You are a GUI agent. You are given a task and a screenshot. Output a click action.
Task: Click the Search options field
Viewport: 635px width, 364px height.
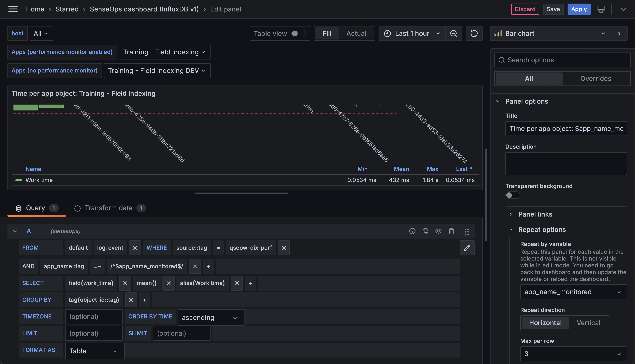[562, 60]
